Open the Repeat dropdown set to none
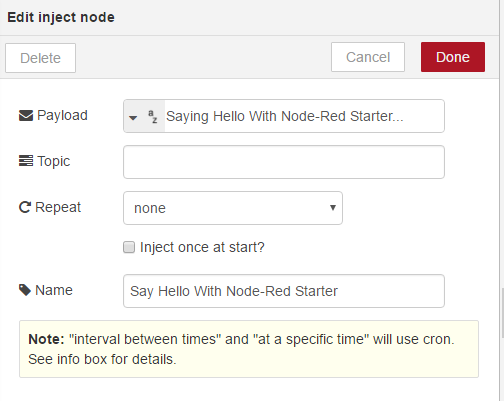The image size is (504, 401). [x=233, y=208]
